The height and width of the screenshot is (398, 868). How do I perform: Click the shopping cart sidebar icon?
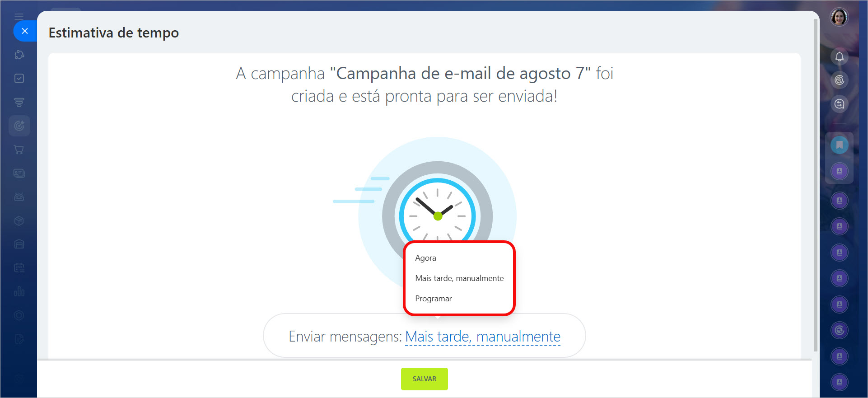point(19,150)
